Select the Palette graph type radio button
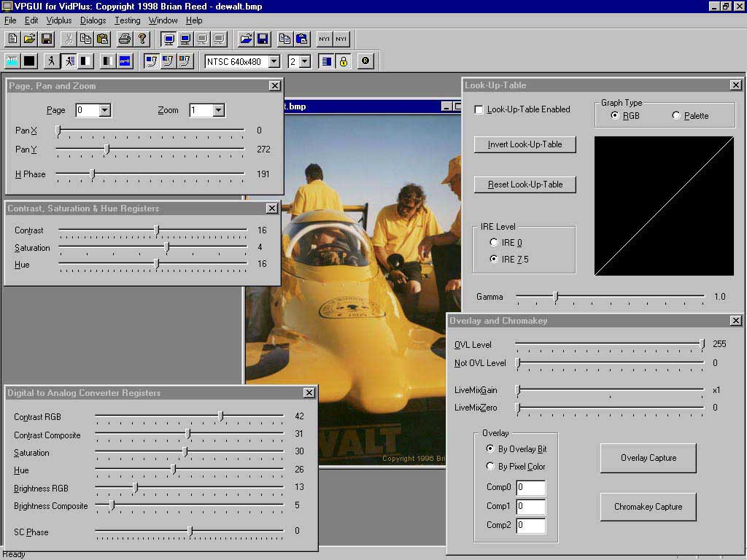The height and width of the screenshot is (560, 747). point(676,116)
